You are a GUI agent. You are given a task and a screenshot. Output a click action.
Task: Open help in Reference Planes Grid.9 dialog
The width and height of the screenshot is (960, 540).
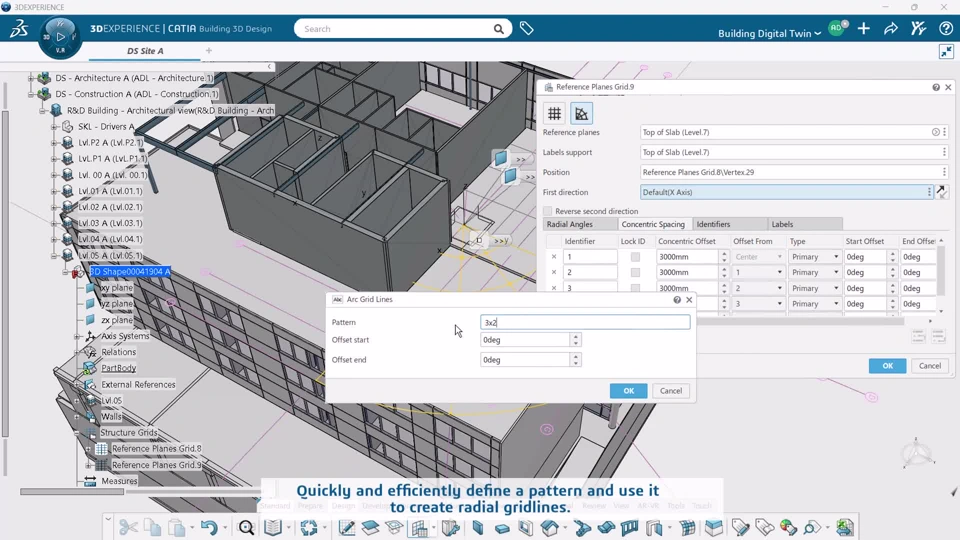pyautogui.click(x=936, y=87)
